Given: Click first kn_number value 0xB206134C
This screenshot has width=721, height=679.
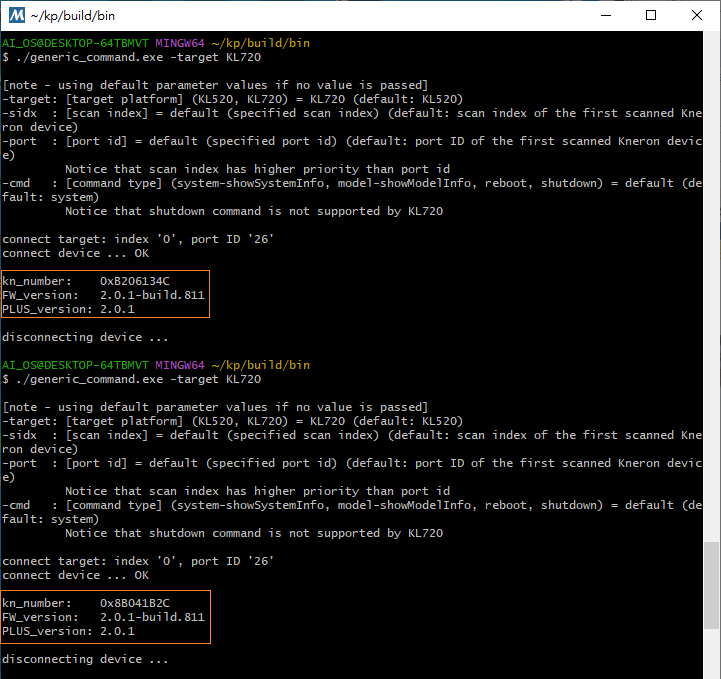Looking at the screenshot, I should point(135,281).
